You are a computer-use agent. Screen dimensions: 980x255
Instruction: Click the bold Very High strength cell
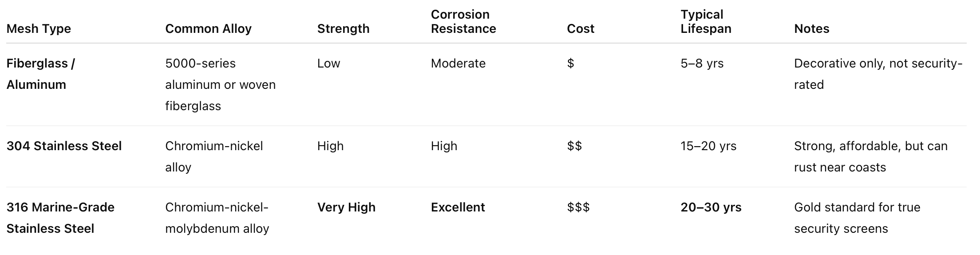(x=346, y=207)
